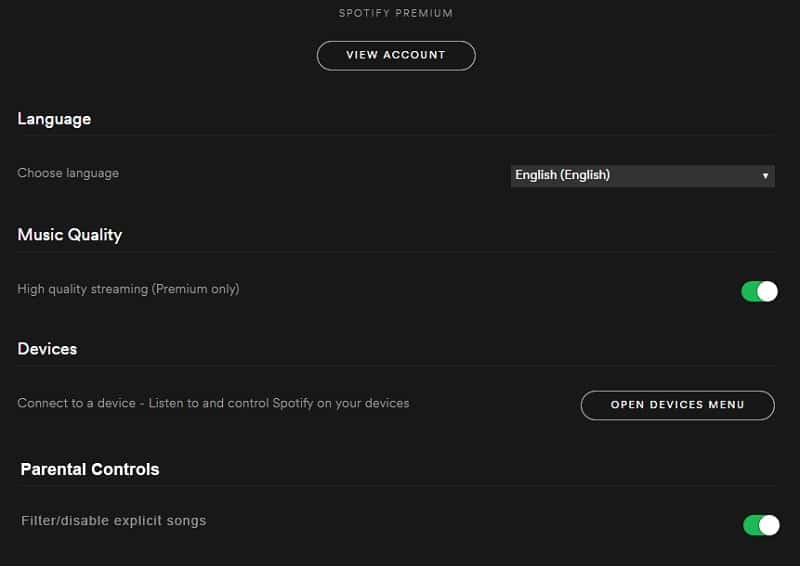Open the View Account page
The height and width of the screenshot is (566, 800).
(x=396, y=56)
